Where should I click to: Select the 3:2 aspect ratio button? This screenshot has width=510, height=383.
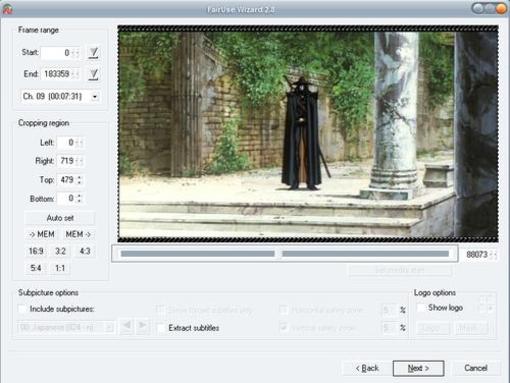click(60, 251)
